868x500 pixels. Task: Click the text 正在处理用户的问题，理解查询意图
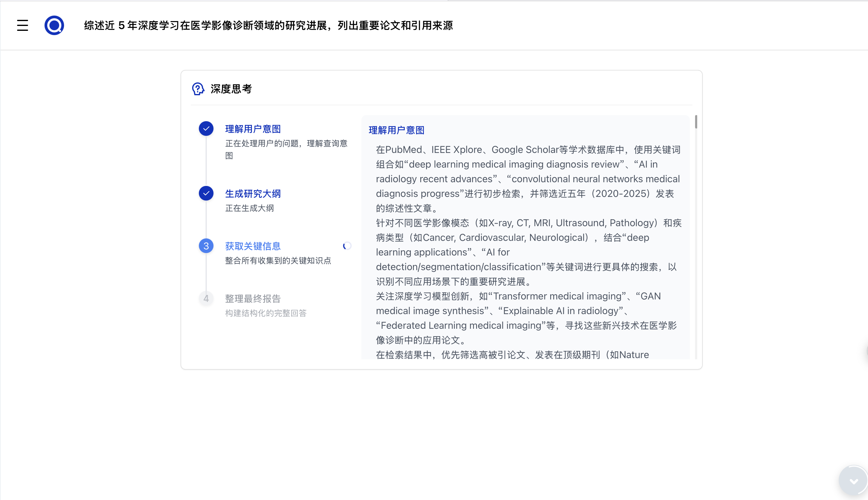click(x=286, y=150)
